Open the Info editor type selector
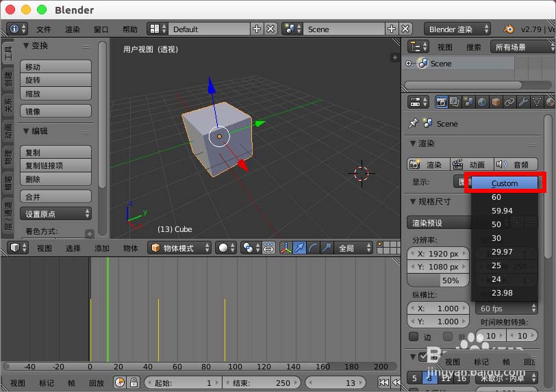Viewport: 556px width, 392px height. pyautogui.click(x=17, y=29)
